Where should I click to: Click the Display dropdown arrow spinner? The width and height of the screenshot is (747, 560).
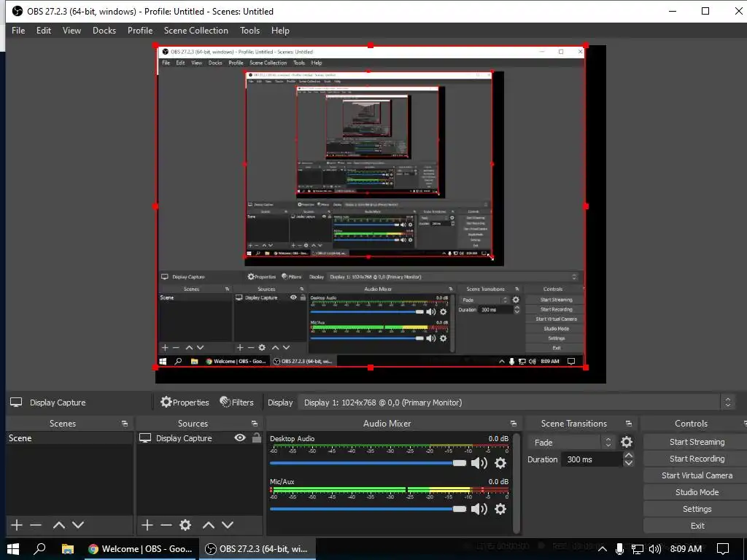[x=727, y=402]
